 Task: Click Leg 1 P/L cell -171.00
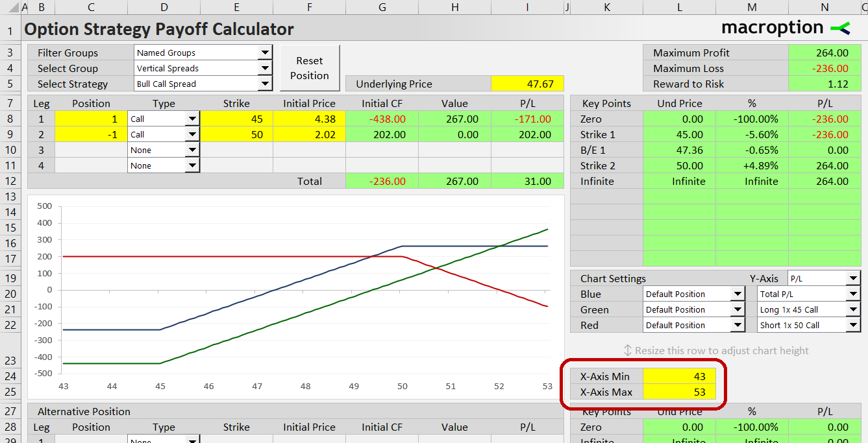tap(527, 119)
